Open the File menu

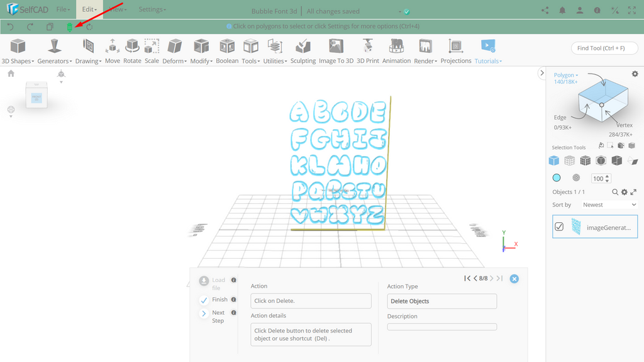point(63,9)
